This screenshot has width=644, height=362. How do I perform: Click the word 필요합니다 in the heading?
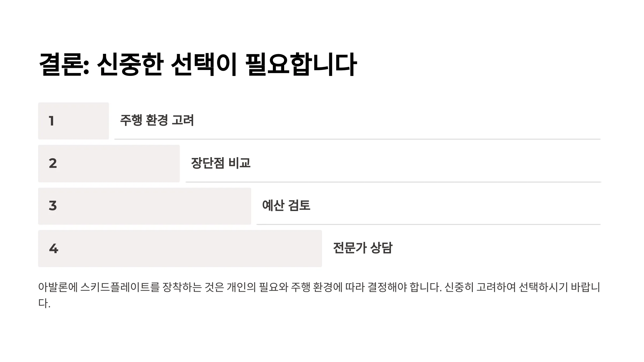pos(301,65)
